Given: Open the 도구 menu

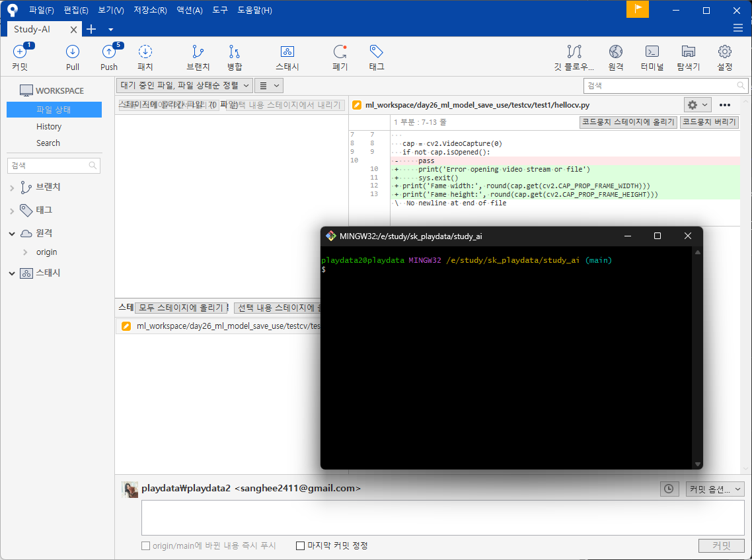Looking at the screenshot, I should (x=220, y=10).
